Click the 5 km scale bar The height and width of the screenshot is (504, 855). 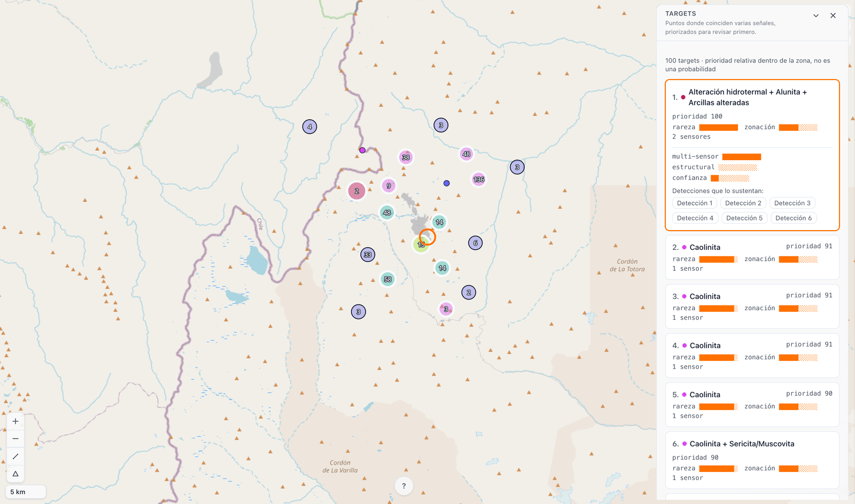coord(26,492)
